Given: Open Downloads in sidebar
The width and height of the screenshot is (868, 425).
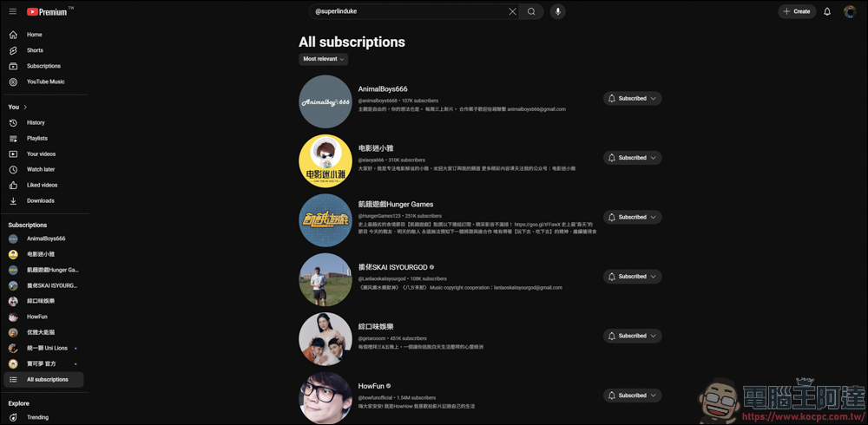Looking at the screenshot, I should (43, 201).
